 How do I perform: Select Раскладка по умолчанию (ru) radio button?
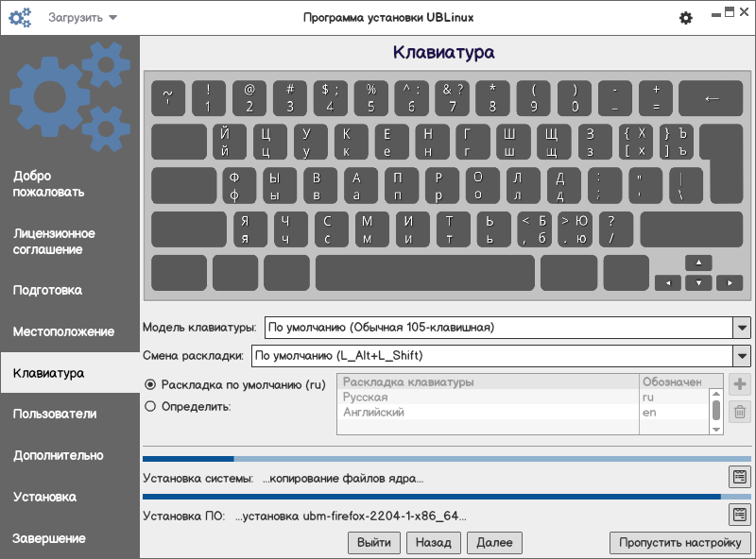150,384
